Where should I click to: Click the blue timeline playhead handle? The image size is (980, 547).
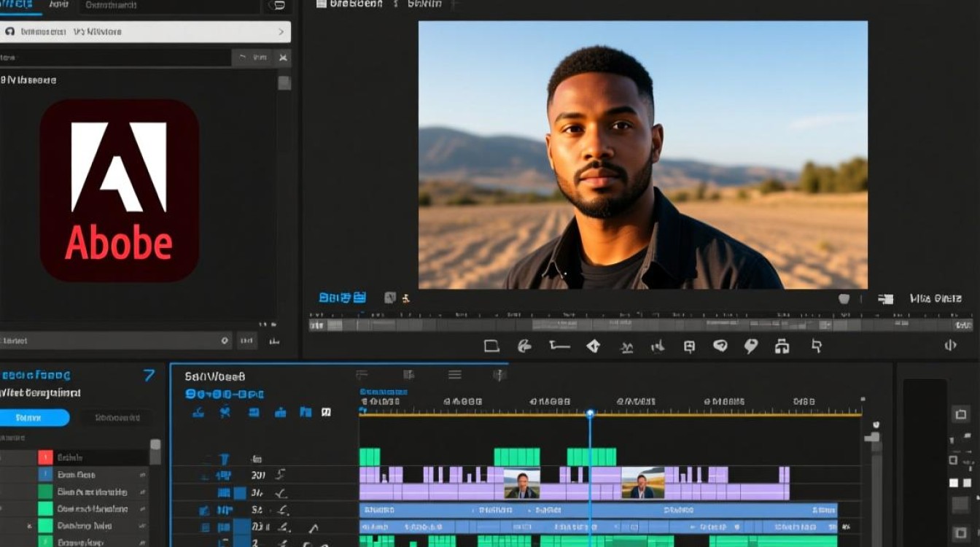[x=590, y=414]
